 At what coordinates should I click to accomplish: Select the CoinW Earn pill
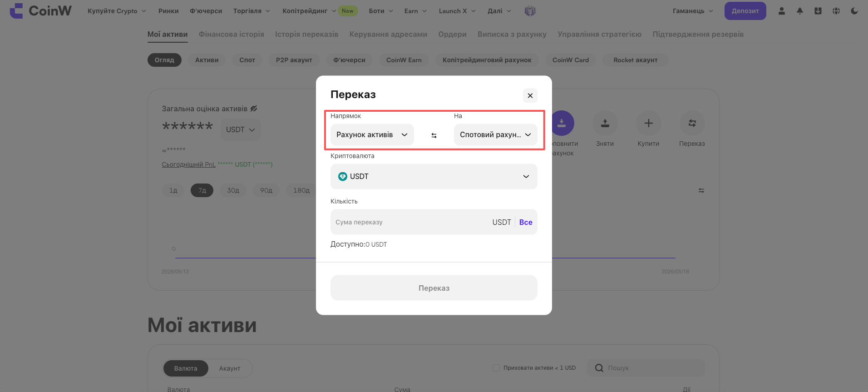[404, 60]
